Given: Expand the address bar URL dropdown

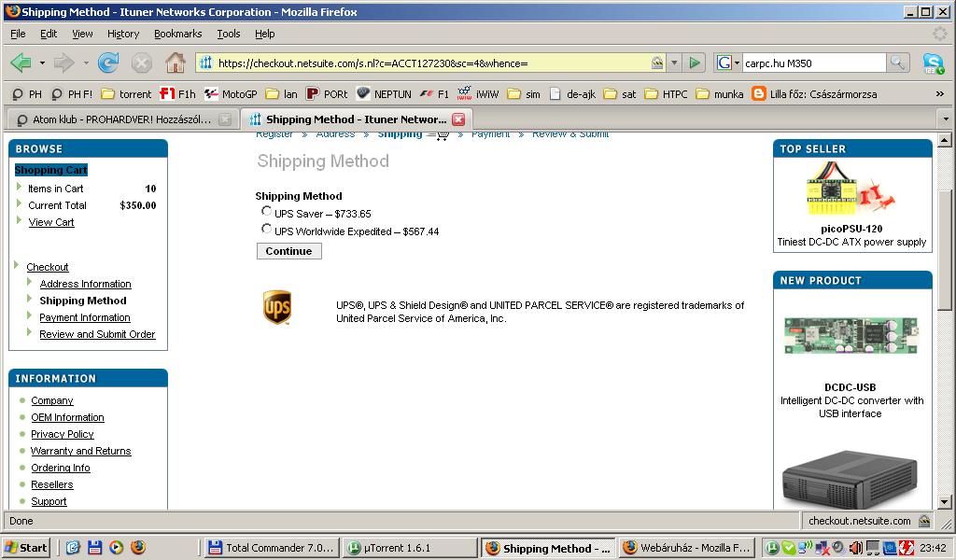Looking at the screenshot, I should pos(674,63).
